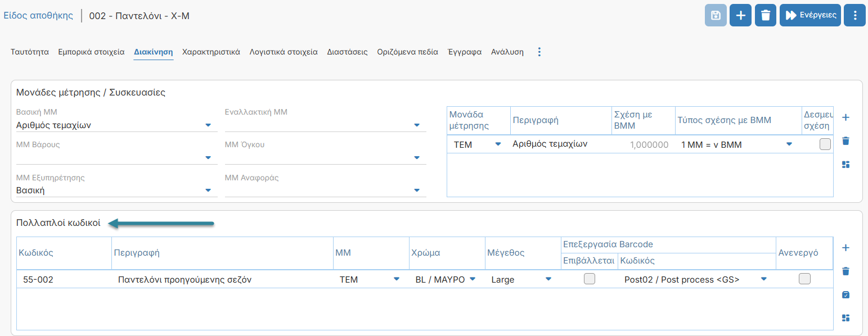
Task: Open the Ενέργειες actions button
Action: (810, 15)
